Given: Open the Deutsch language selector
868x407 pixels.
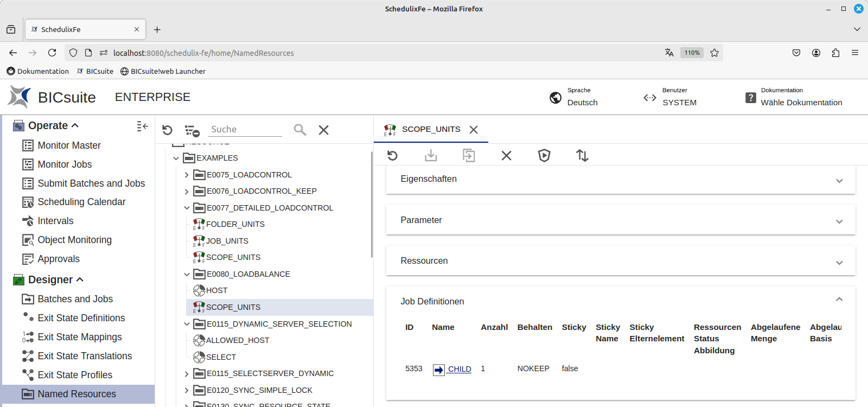Looking at the screenshot, I should pos(582,103).
